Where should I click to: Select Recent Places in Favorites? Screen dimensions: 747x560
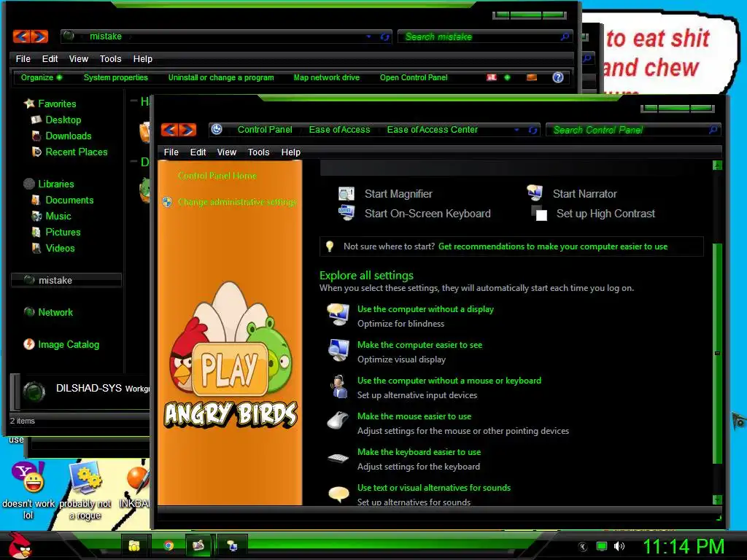pyautogui.click(x=76, y=152)
